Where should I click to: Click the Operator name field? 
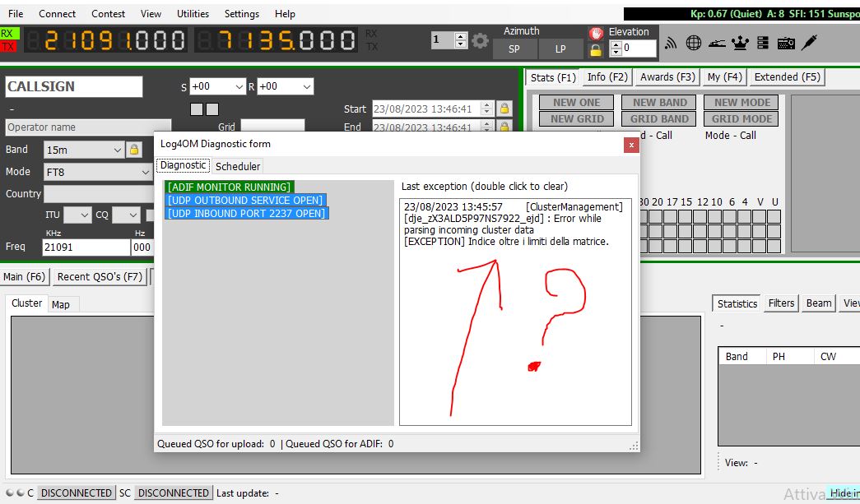click(x=88, y=127)
